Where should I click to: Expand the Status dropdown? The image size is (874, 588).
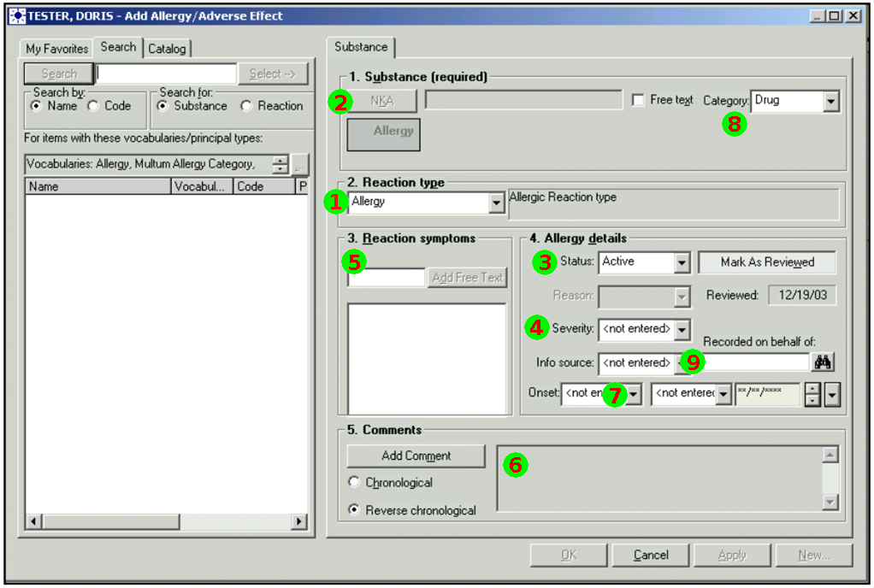point(682,262)
